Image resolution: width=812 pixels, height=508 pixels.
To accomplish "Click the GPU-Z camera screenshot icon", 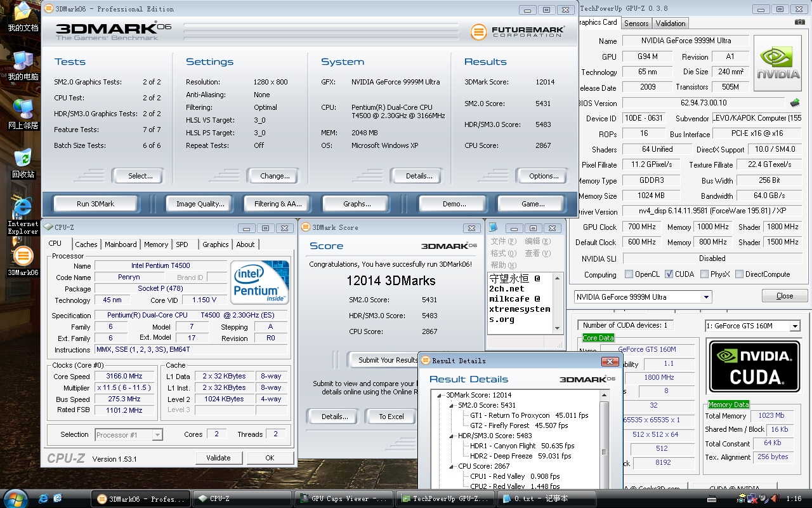I will pyautogui.click(x=799, y=22).
